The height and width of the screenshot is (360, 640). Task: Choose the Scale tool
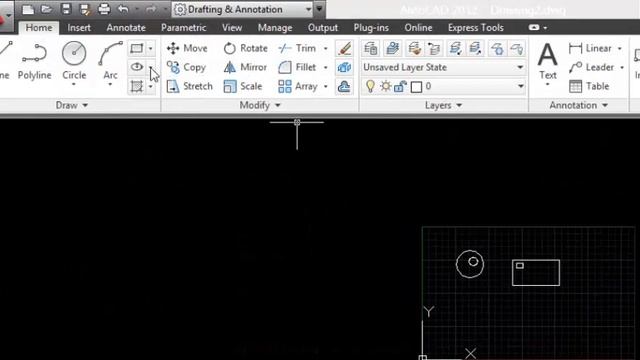coord(243,86)
